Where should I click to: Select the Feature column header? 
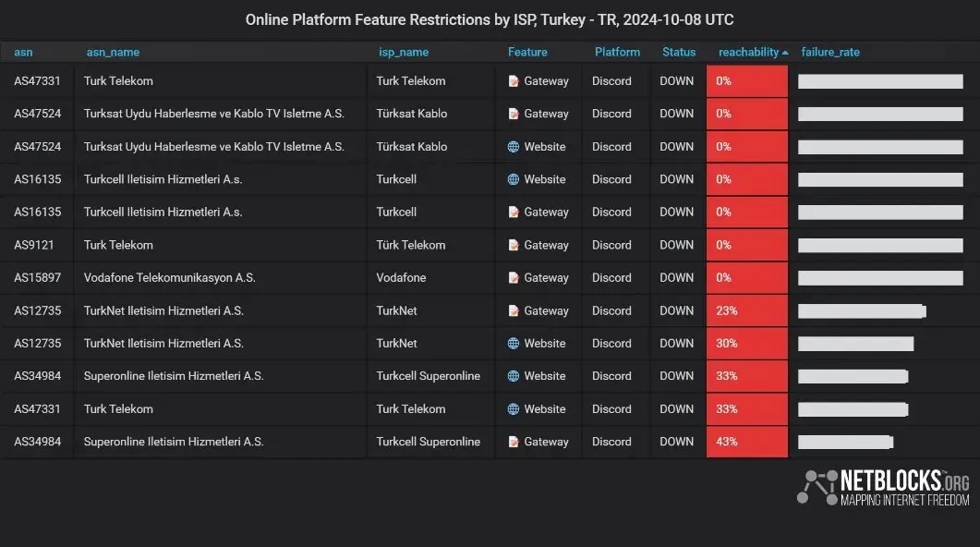[x=527, y=53]
